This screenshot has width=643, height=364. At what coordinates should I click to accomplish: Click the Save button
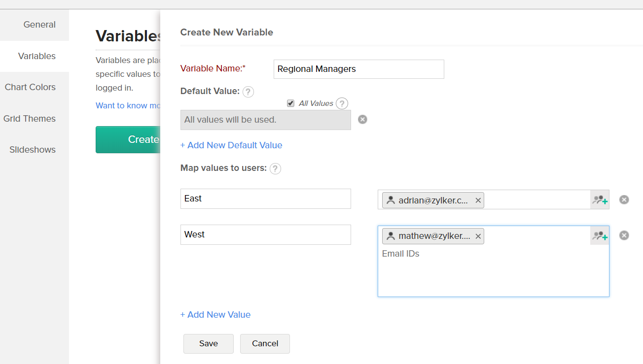point(208,344)
